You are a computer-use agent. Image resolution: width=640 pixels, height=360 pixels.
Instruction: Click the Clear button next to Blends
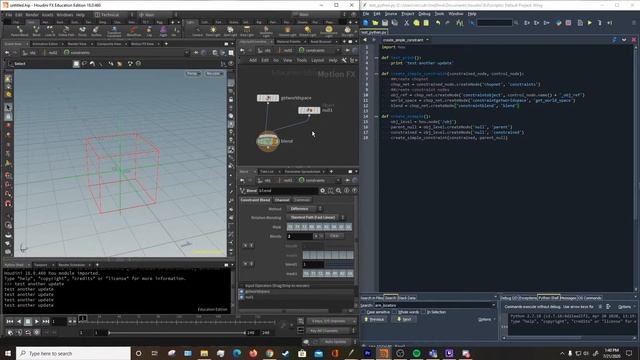point(334,236)
